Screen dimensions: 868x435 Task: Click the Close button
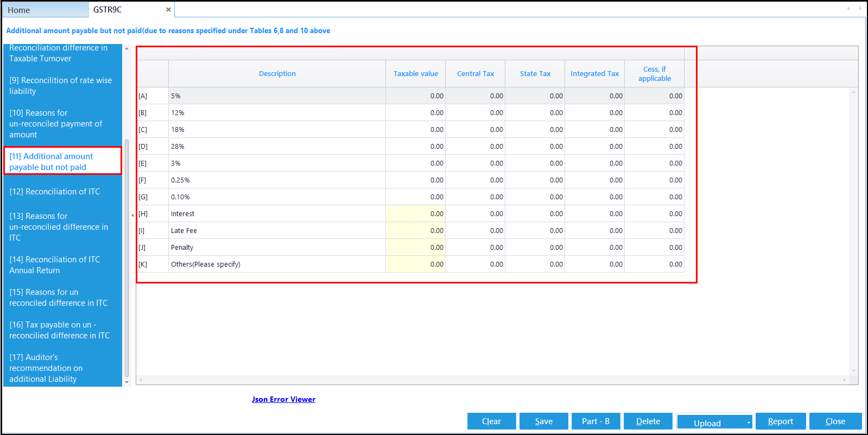pyautogui.click(x=835, y=421)
